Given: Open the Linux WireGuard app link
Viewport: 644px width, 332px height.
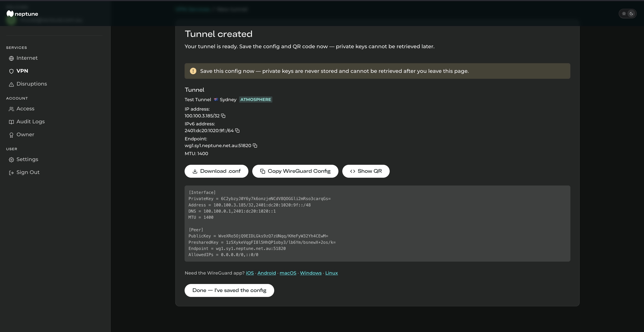Looking at the screenshot, I should coord(331,273).
